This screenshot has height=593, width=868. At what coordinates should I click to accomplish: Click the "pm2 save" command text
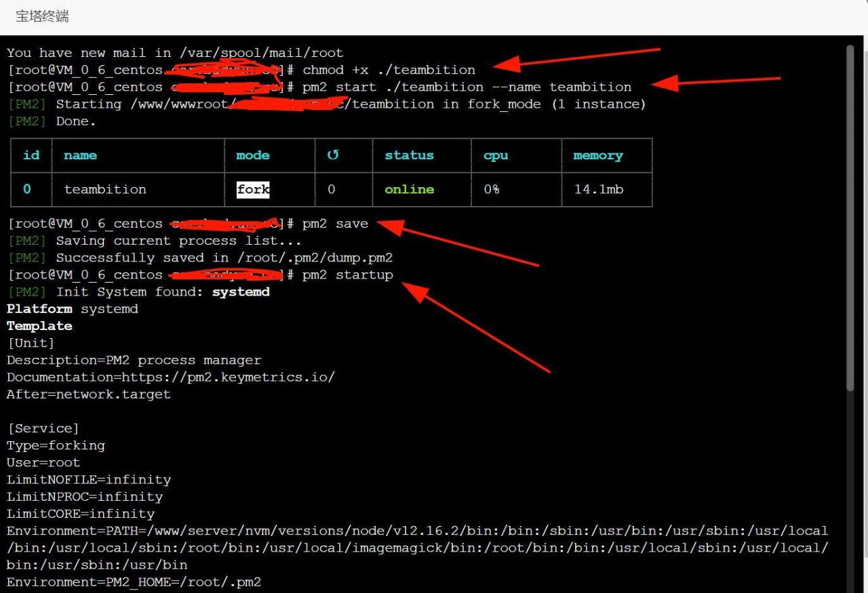pos(335,224)
